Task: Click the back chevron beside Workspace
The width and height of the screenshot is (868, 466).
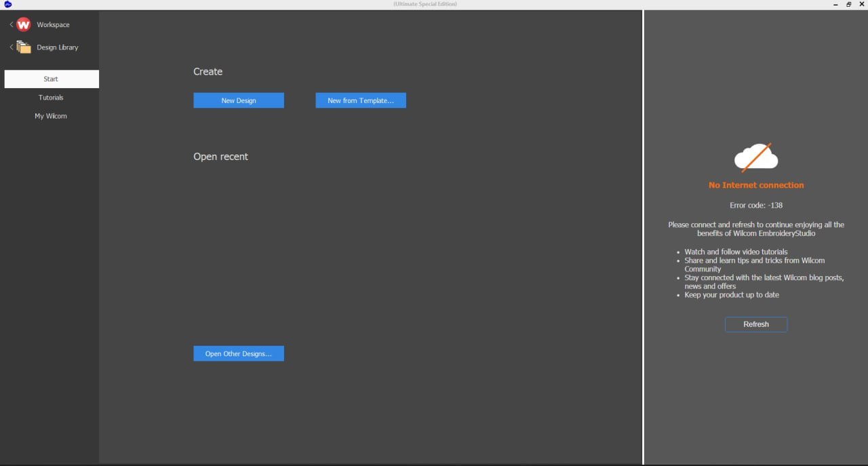Action: click(12, 24)
